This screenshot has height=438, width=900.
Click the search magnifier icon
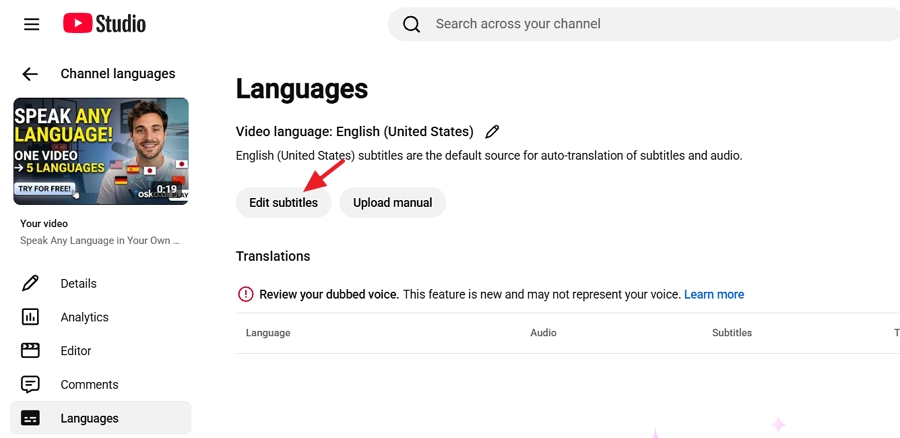[x=412, y=24]
